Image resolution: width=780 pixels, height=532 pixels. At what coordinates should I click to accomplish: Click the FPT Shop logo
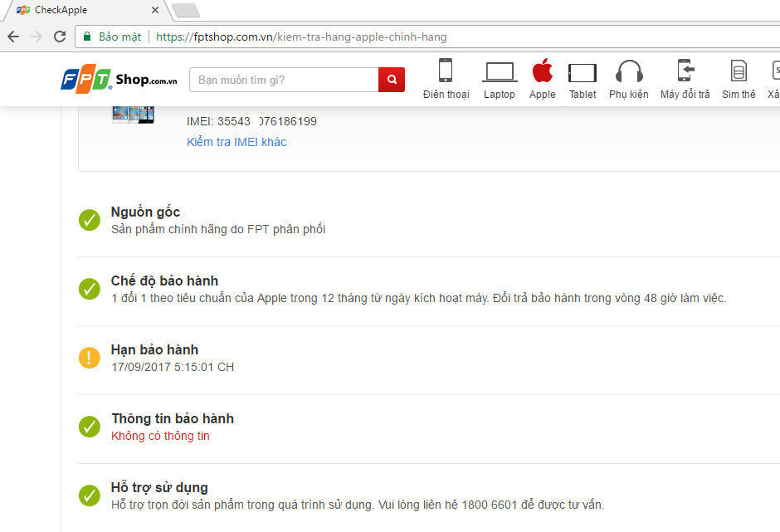pyautogui.click(x=119, y=79)
